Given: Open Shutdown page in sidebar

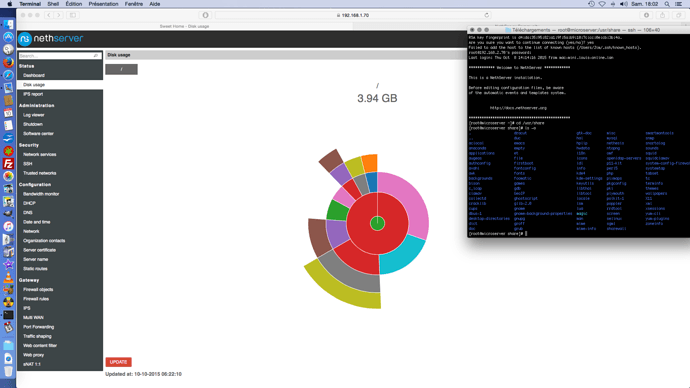Looking at the screenshot, I should pyautogui.click(x=33, y=124).
